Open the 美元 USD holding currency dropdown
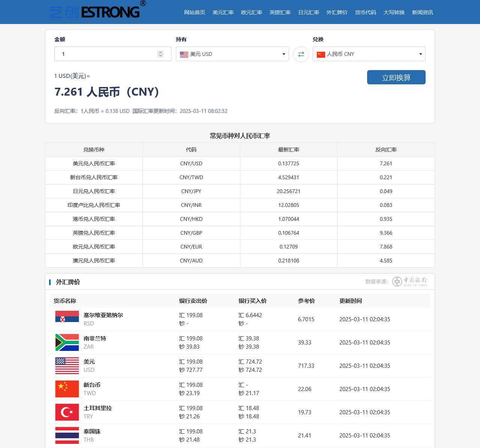The image size is (480, 448). coord(232,54)
